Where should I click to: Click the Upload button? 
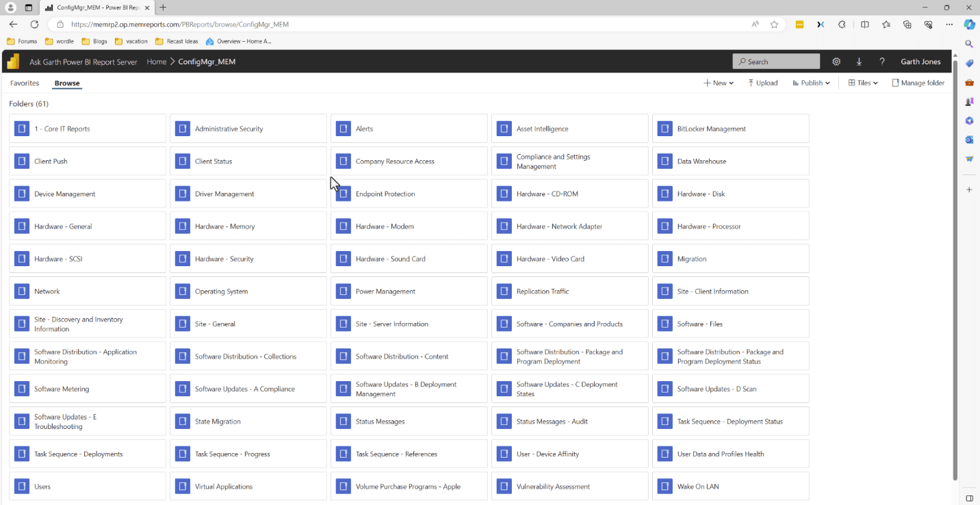coord(762,83)
